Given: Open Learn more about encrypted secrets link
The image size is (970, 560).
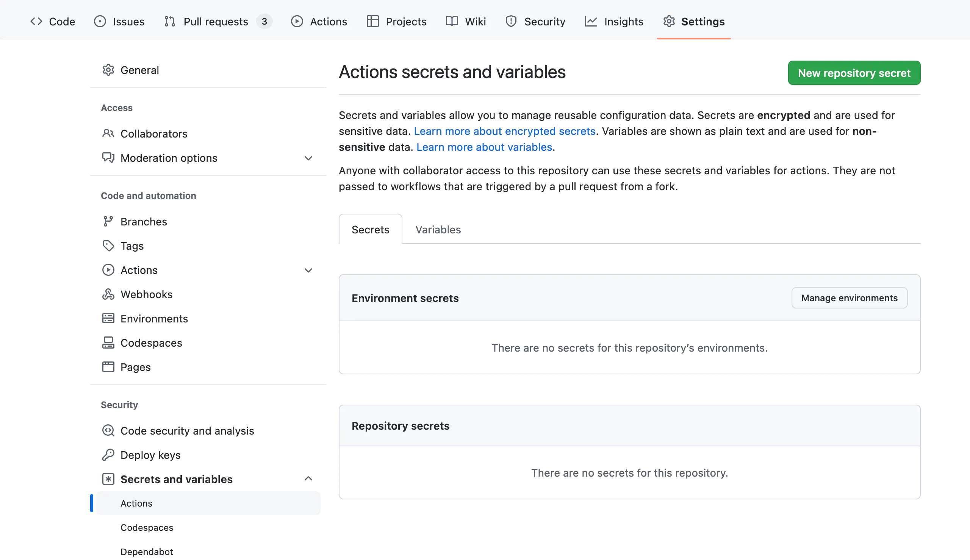Looking at the screenshot, I should (x=505, y=131).
